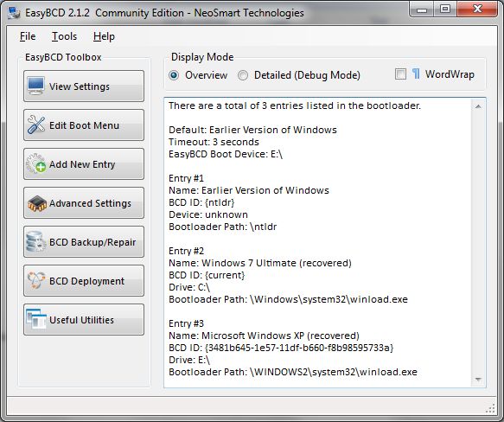Open Advanced Settings by its label
Screen dimensions: 504x422
tap(90, 203)
